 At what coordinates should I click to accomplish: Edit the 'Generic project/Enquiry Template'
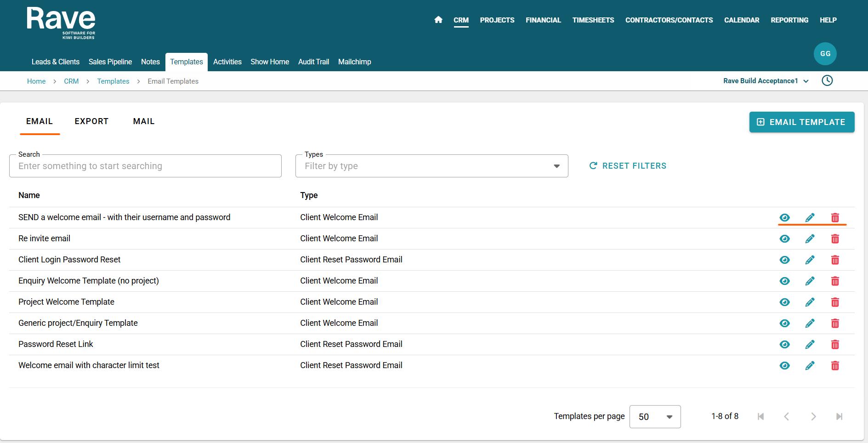[810, 323]
